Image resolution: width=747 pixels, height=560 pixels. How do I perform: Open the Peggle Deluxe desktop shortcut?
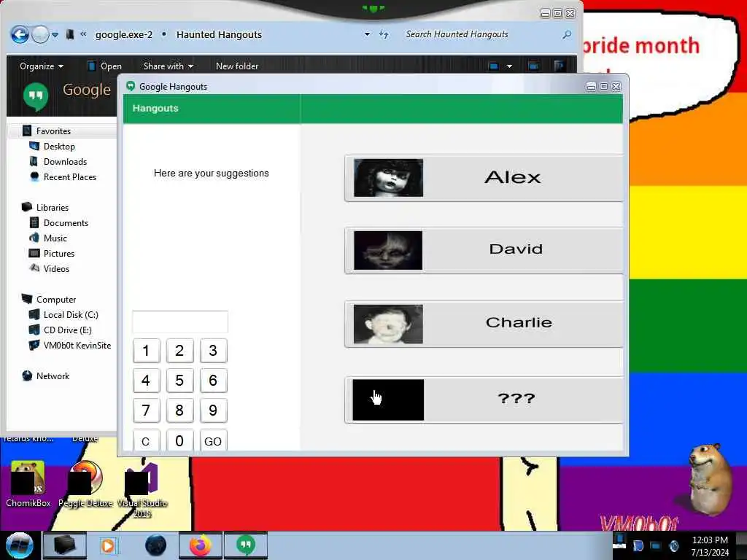point(86,484)
